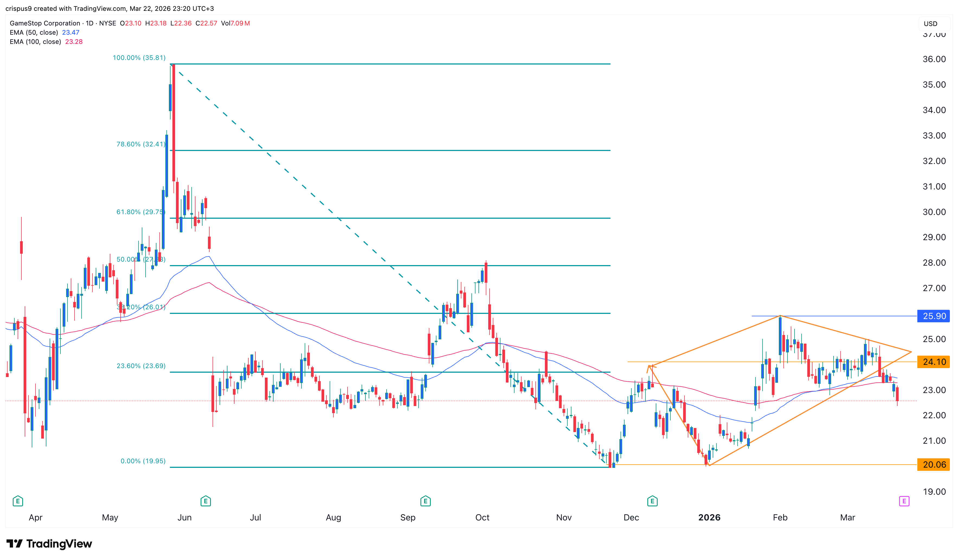Click the April earnings E marker

click(x=18, y=501)
